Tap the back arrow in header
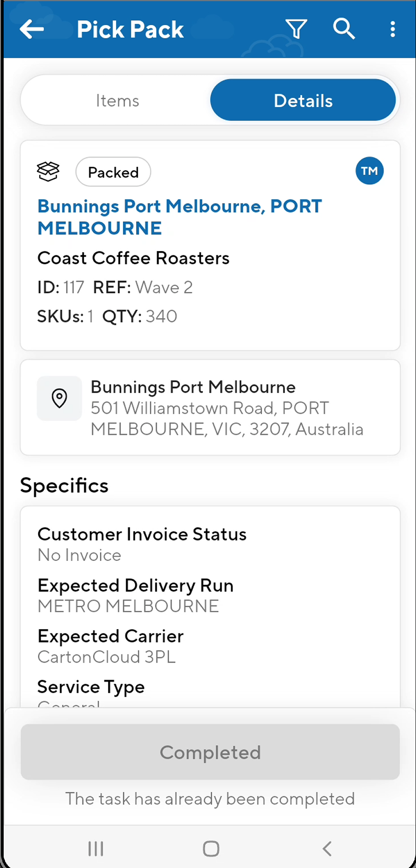Image resolution: width=416 pixels, height=868 pixels. tap(32, 29)
